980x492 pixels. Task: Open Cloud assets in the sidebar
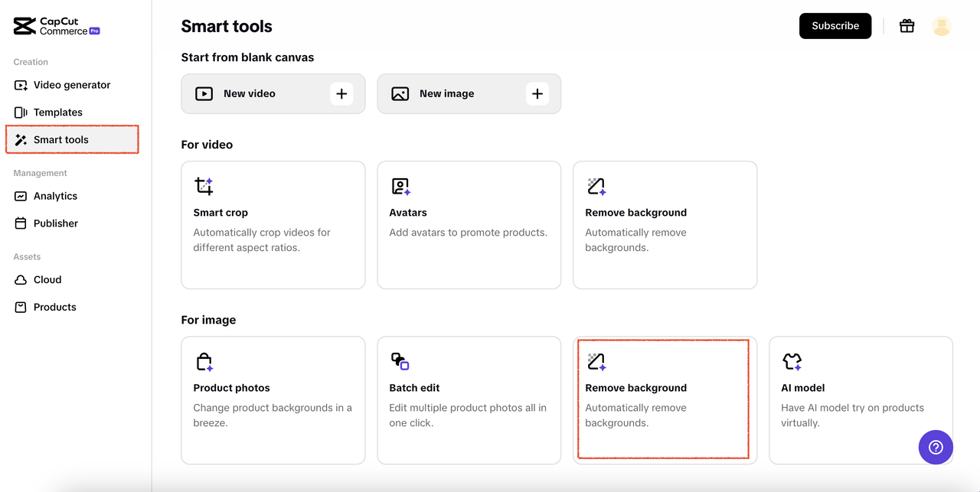coord(47,280)
